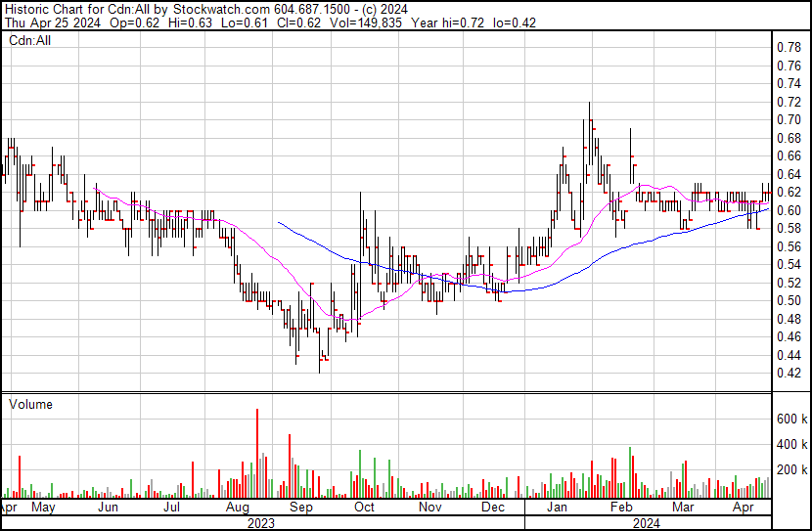Pick the 'Dec' month marker on timeline
The width and height of the screenshot is (812, 531).
click(492, 508)
